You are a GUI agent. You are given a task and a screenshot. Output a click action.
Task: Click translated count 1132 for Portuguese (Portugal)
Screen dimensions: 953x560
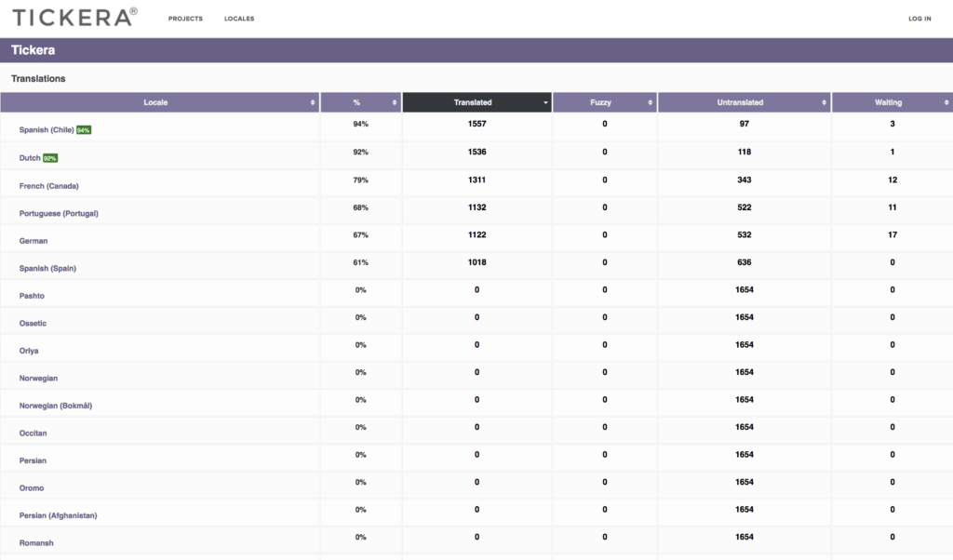click(477, 207)
